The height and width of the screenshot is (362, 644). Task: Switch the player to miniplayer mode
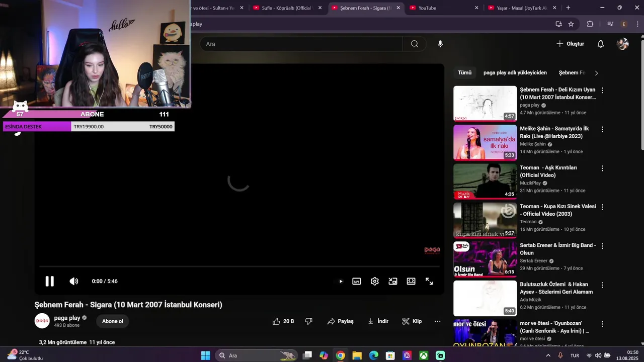point(393,281)
